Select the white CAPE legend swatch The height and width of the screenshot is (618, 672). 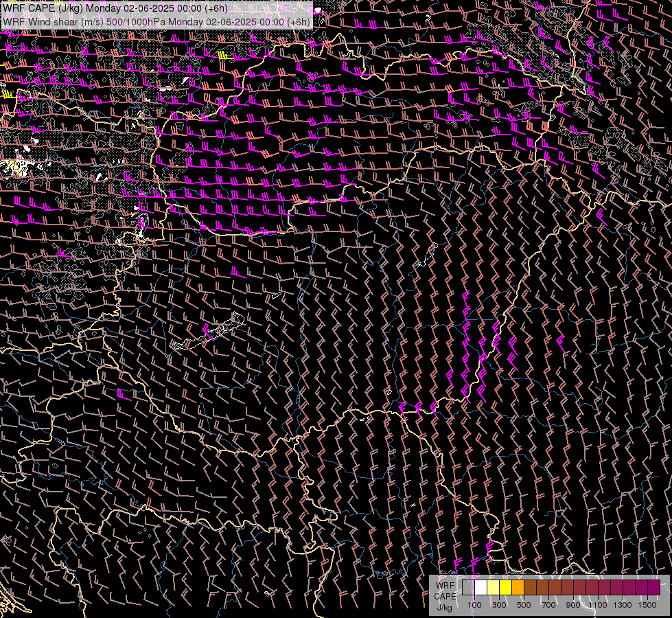[481, 587]
